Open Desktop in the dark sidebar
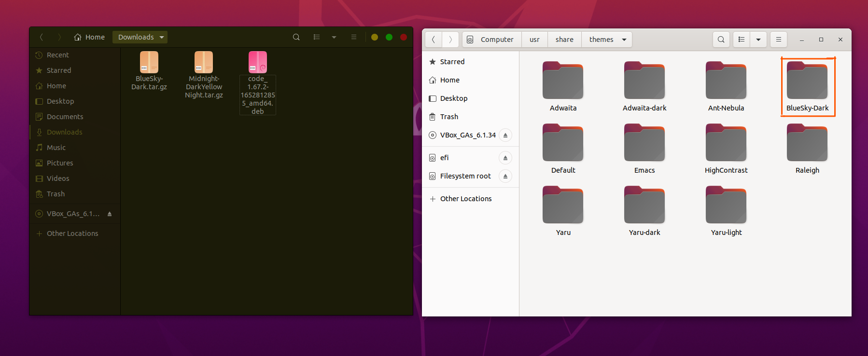 tap(75, 101)
